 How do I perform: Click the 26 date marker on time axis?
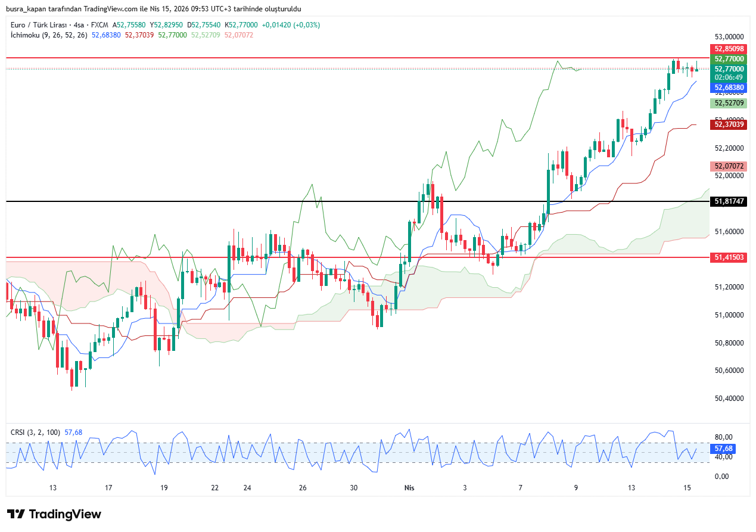point(303,488)
